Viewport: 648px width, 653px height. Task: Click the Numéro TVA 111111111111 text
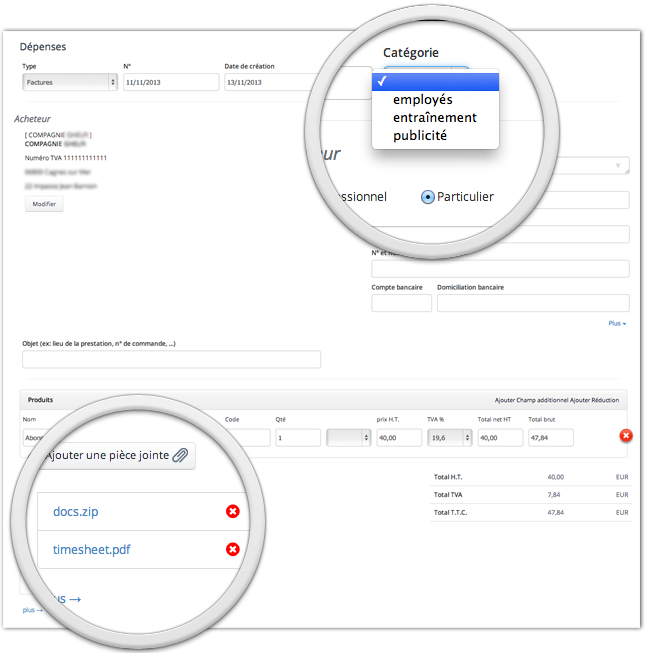pos(65,158)
